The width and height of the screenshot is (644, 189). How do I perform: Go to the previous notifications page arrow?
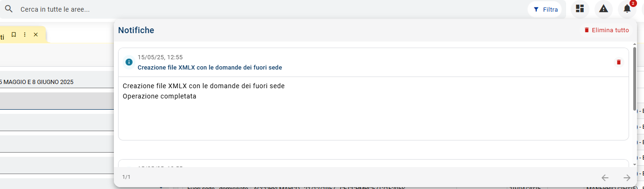pos(605,177)
